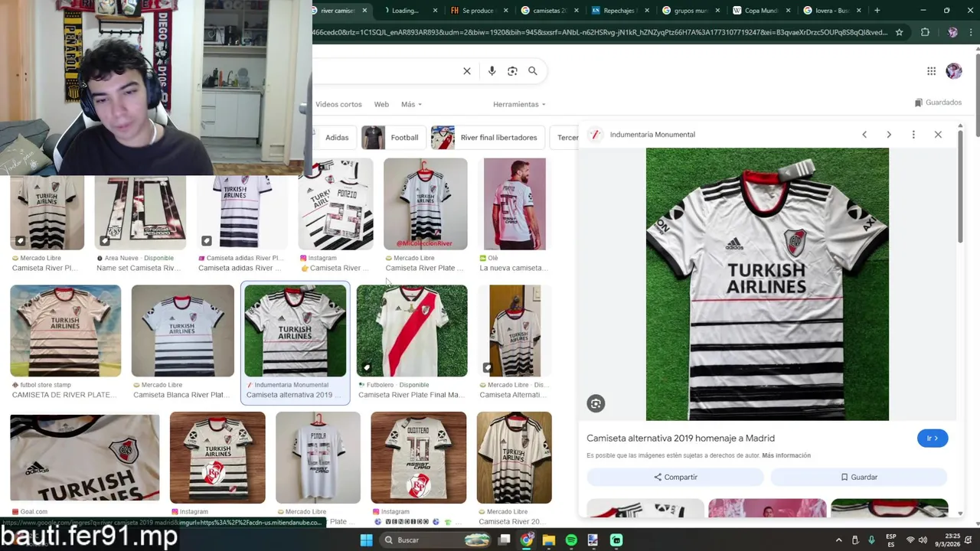Viewport: 980px width, 551px height.
Task: Switch to the 'Web' results tab
Action: point(381,104)
